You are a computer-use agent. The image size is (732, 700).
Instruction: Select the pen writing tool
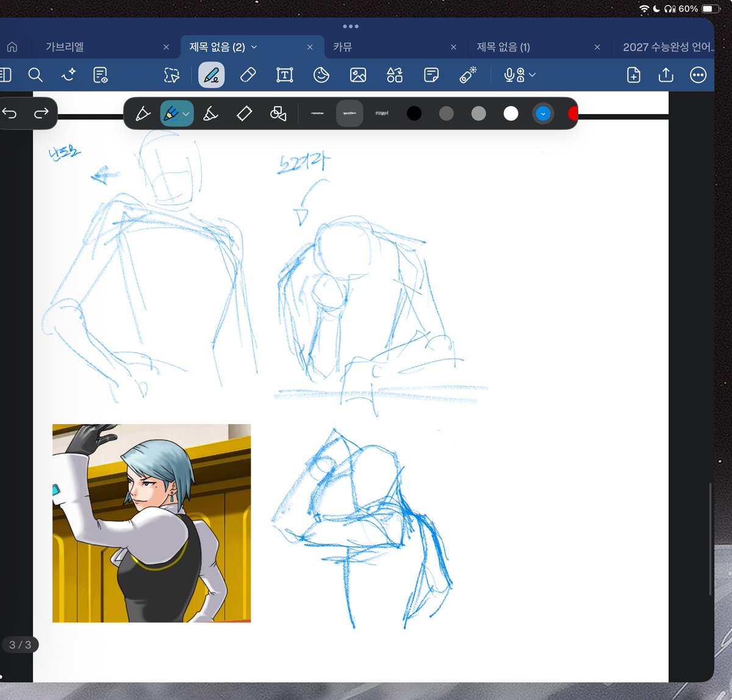[211, 74]
